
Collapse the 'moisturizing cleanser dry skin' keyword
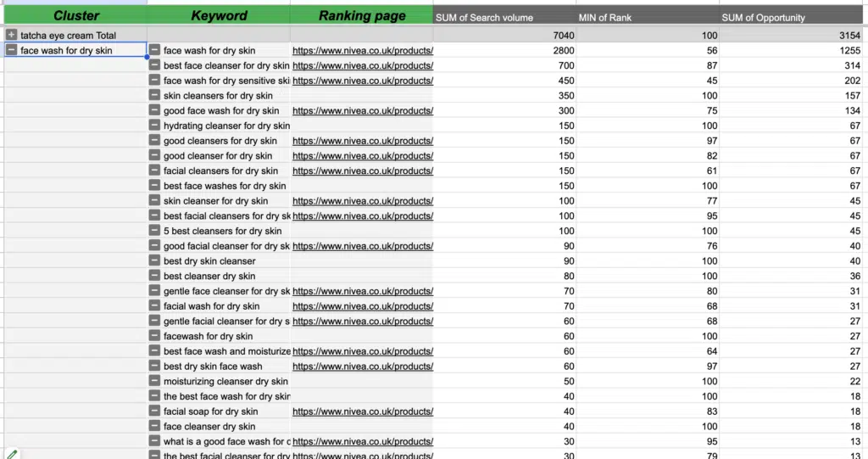(154, 382)
